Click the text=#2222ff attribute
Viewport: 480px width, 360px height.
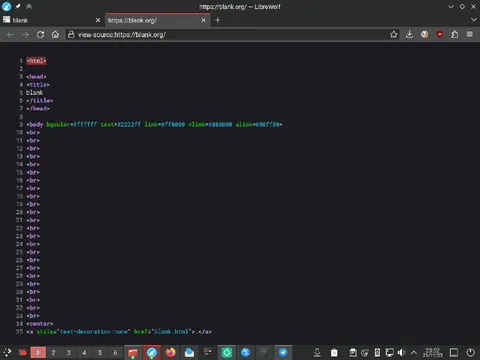point(120,124)
